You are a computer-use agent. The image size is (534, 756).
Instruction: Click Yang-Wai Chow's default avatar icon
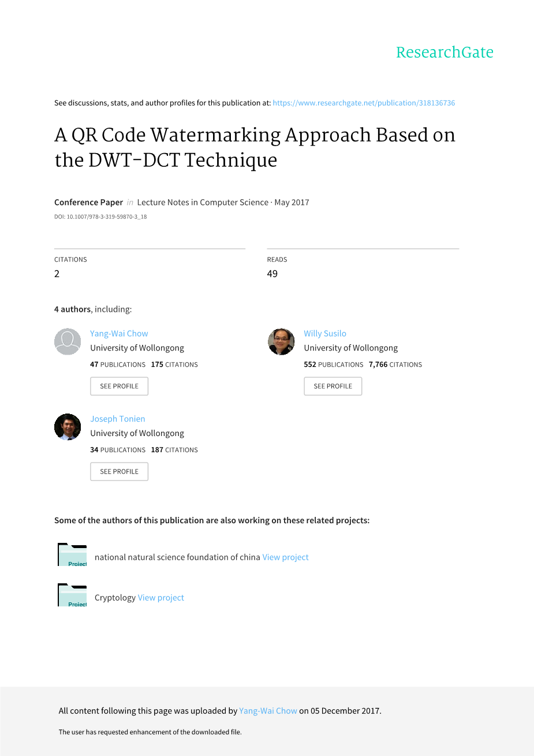(x=68, y=342)
